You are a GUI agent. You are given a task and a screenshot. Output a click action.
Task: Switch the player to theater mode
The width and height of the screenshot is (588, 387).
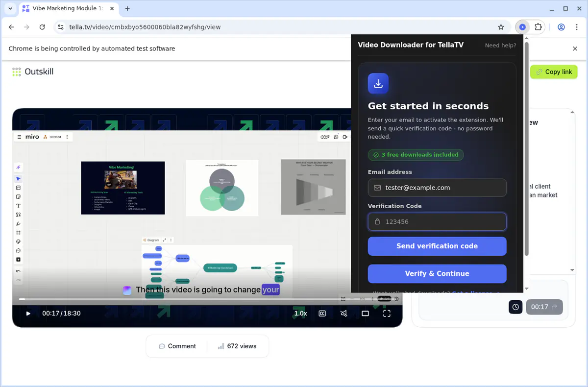point(365,314)
